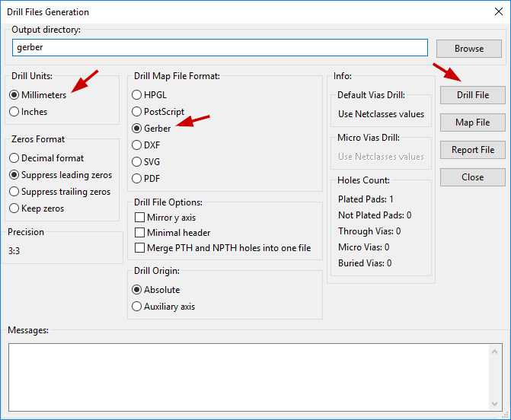This screenshot has width=511, height=420.
Task: Click the Close button
Action: tap(473, 177)
